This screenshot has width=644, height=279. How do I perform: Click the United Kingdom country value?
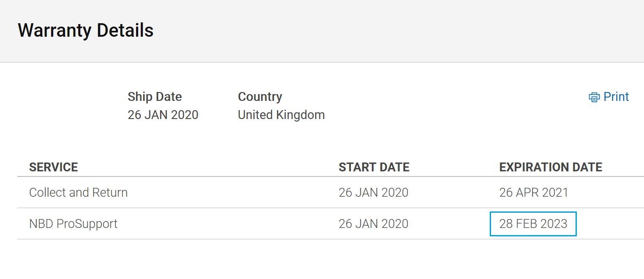[x=281, y=115]
